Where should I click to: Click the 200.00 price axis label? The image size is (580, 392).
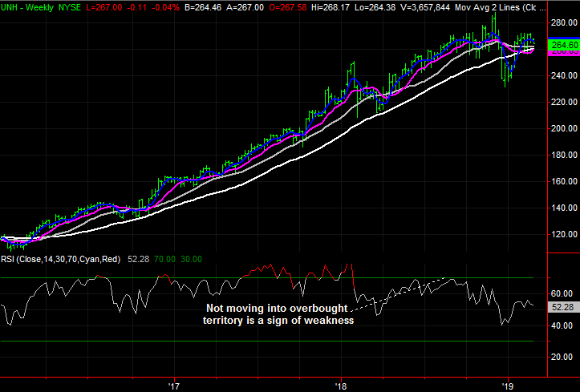tap(565, 128)
